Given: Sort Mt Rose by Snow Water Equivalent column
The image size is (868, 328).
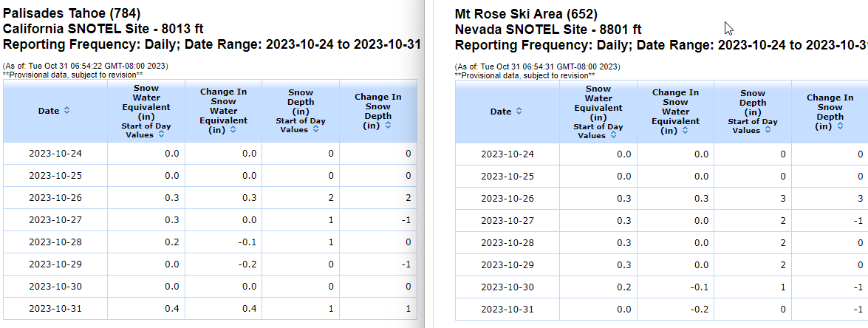Looking at the screenshot, I should [613, 135].
